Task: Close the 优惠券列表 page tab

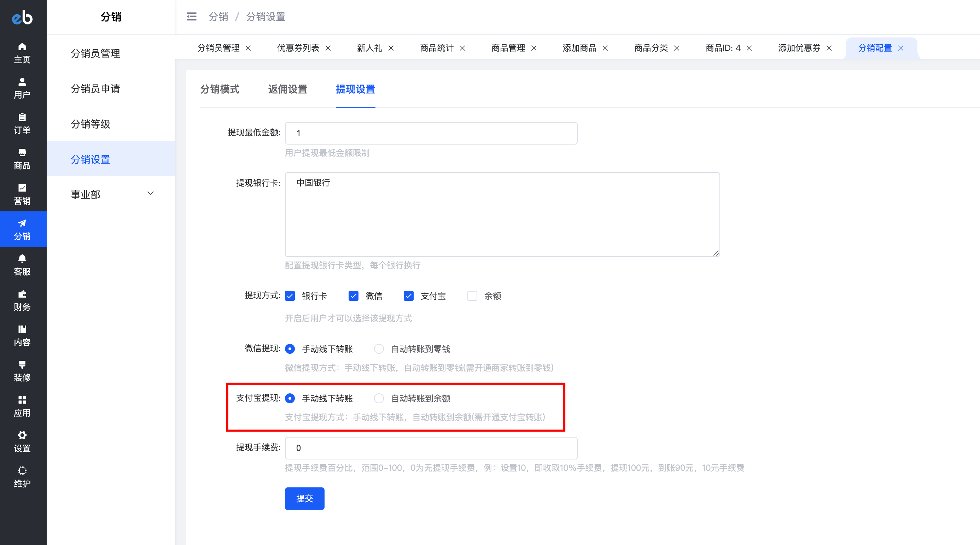Action: point(328,48)
